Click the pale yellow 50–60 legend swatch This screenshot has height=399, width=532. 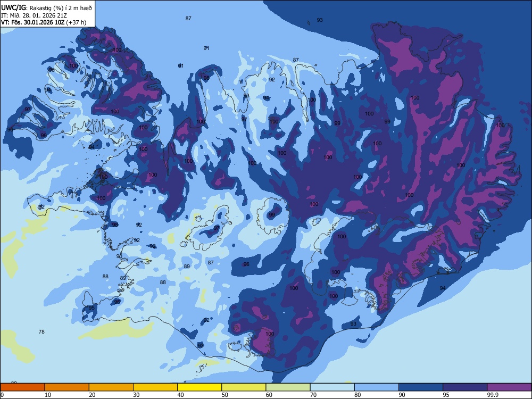[x=244, y=387]
